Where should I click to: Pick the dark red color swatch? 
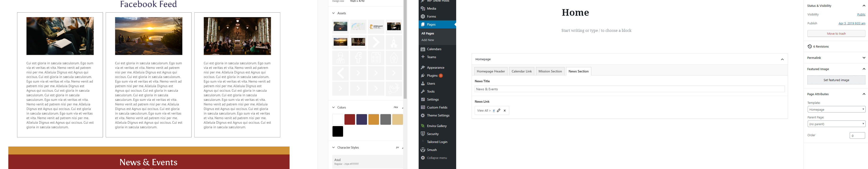(x=349, y=120)
